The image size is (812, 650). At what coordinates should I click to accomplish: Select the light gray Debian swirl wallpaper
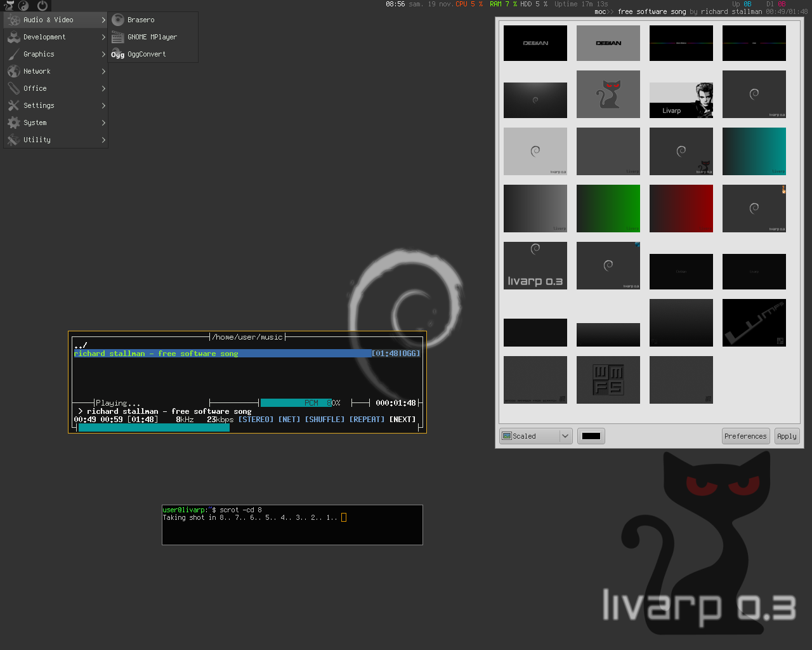tap(535, 151)
